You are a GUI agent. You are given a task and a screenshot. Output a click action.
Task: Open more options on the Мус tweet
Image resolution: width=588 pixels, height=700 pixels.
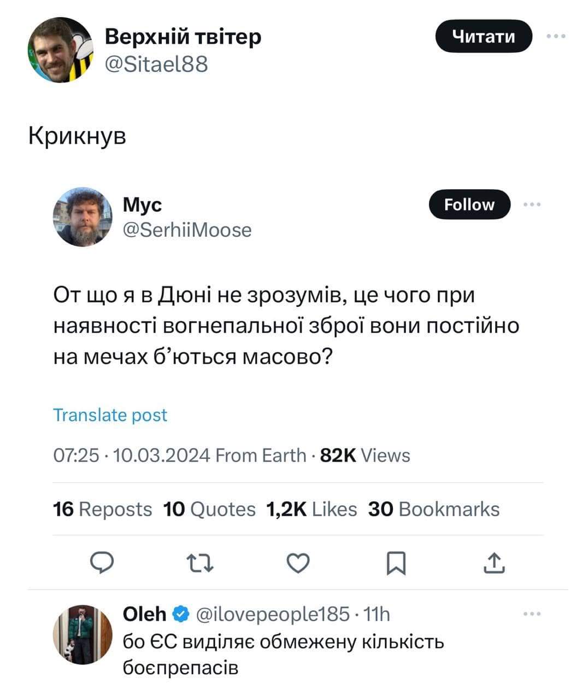click(532, 205)
